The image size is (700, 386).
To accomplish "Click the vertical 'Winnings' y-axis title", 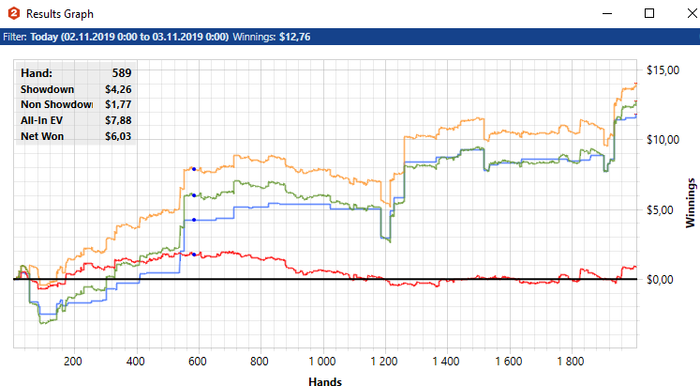I will tap(690, 203).
